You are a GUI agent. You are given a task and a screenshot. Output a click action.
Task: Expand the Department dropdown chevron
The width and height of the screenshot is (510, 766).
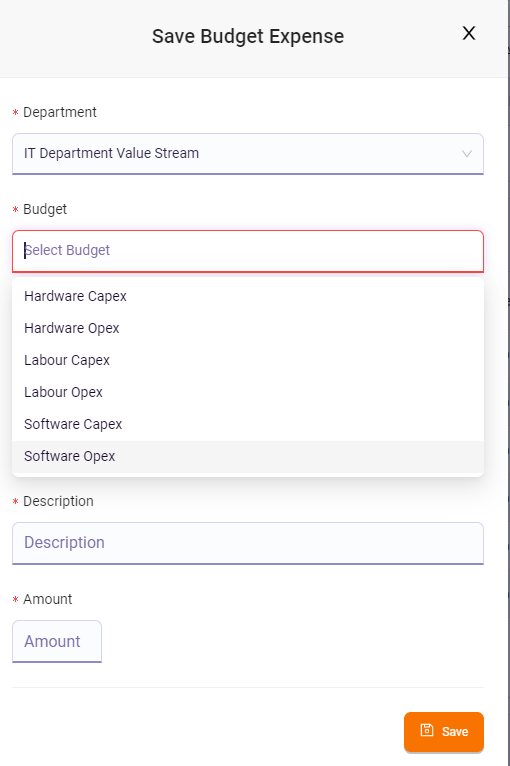point(467,154)
